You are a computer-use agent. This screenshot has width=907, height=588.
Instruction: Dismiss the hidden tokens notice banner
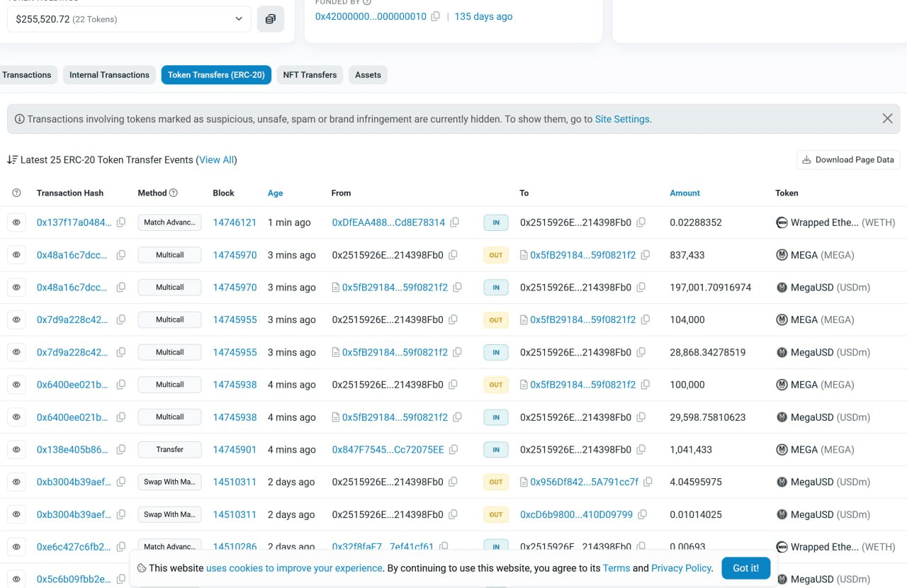[x=887, y=119]
